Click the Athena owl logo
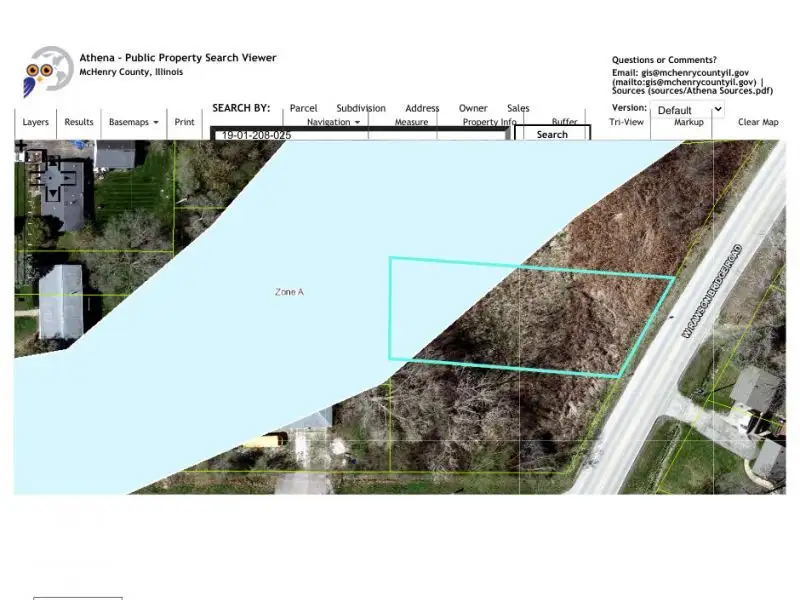 pyautogui.click(x=48, y=71)
